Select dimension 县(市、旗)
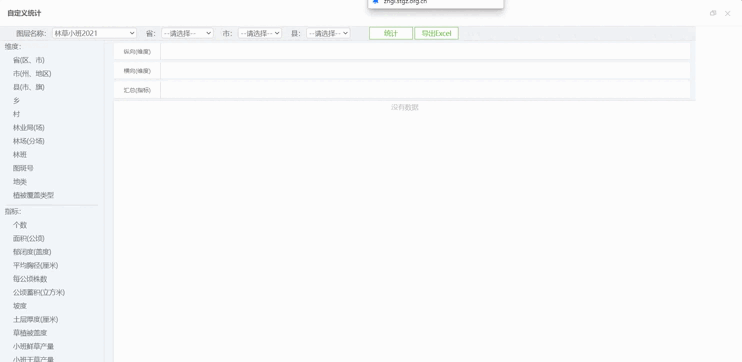742x362 pixels. click(29, 87)
